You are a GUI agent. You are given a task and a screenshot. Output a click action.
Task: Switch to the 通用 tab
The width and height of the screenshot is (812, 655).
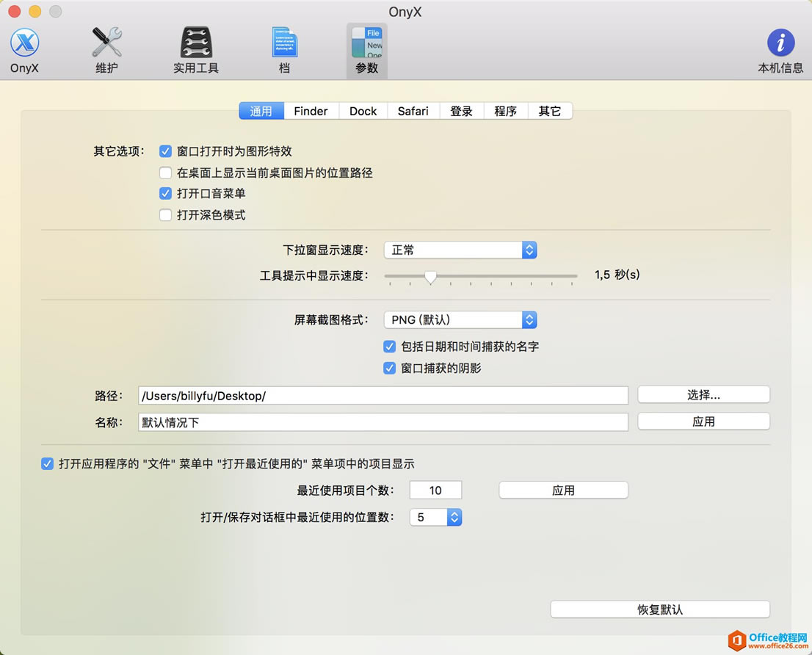tap(261, 111)
